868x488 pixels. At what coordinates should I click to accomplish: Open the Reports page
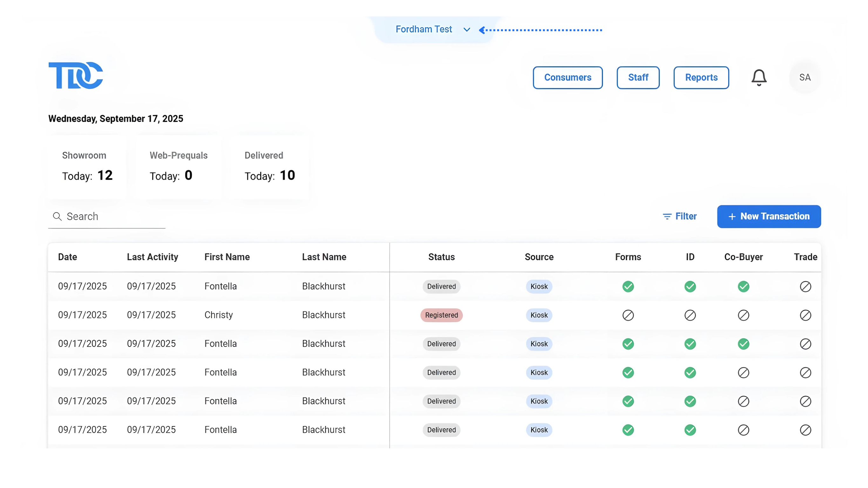coord(701,78)
